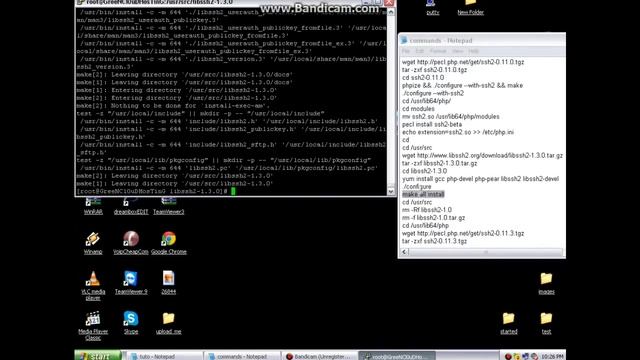Open the putty desktop shortcut

[x=433, y=7]
